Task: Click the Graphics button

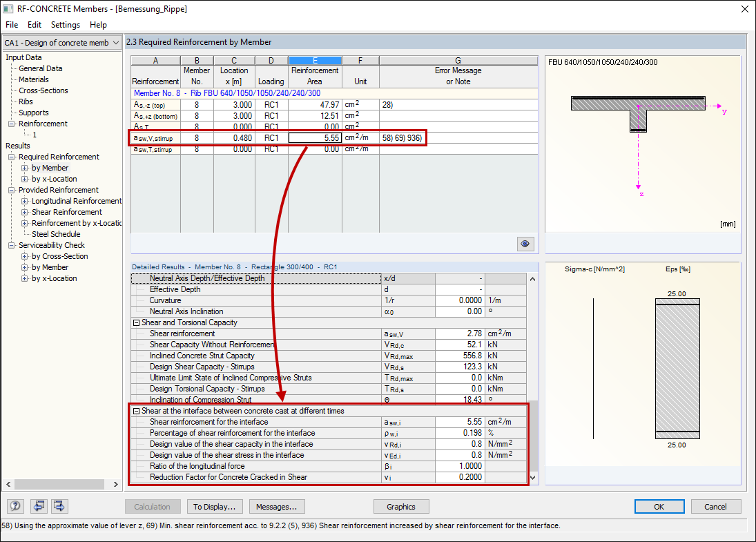Action: click(401, 506)
